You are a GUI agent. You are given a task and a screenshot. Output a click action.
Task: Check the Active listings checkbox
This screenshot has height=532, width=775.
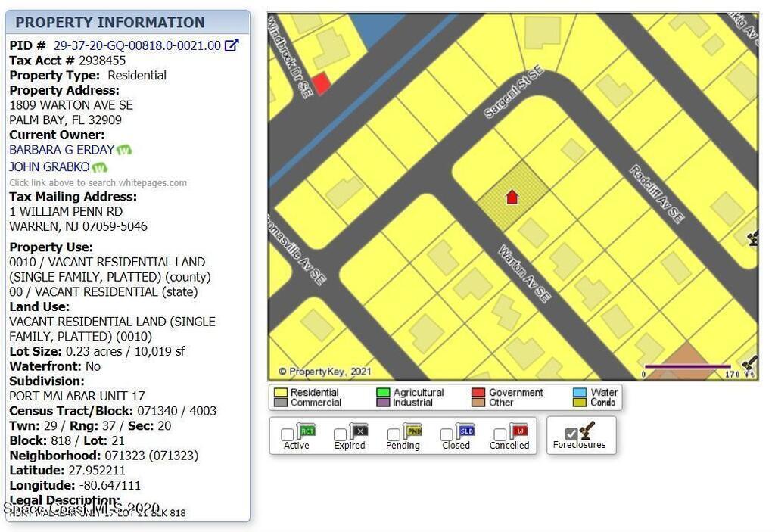pyautogui.click(x=288, y=434)
